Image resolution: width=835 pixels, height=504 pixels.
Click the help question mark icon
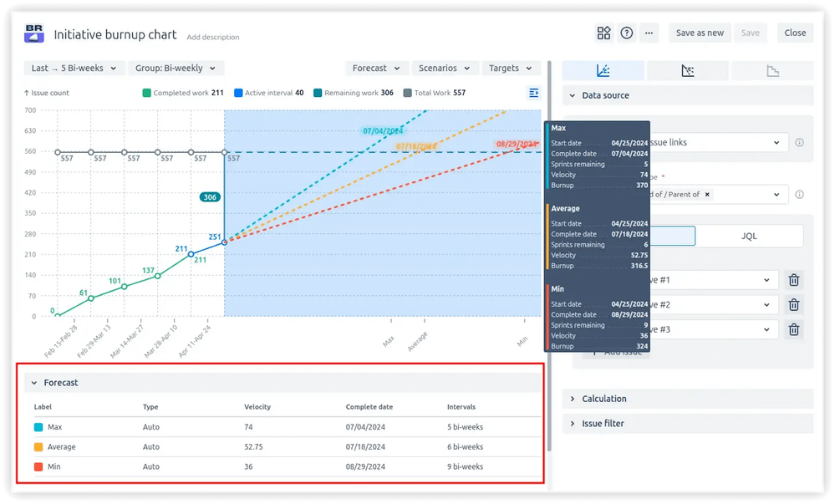tap(626, 33)
